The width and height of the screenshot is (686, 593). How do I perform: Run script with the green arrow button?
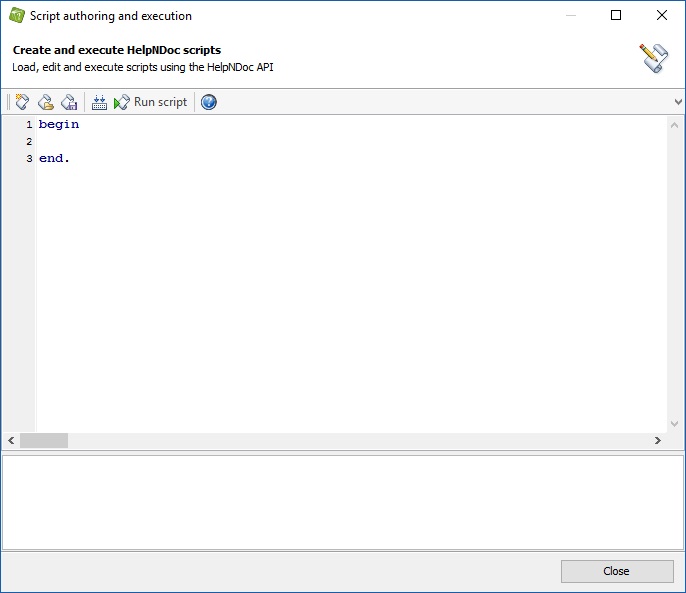point(150,102)
